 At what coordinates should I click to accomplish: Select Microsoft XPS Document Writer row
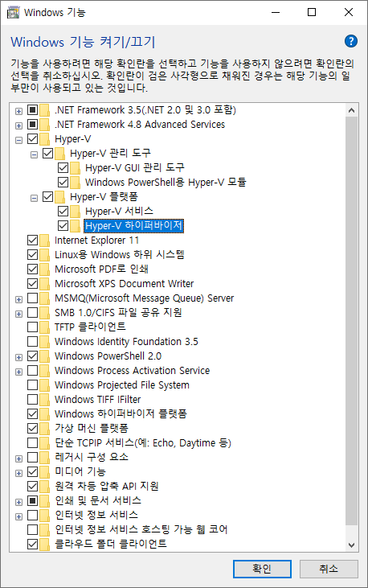[x=124, y=283]
